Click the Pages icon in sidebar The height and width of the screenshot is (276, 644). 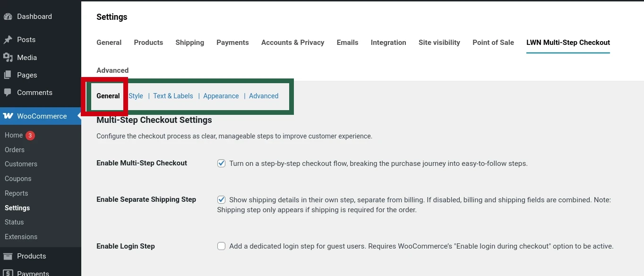[x=8, y=75]
